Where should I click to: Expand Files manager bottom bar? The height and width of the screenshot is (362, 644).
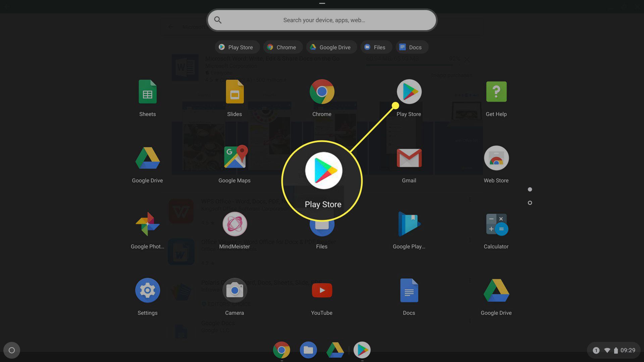coord(308,350)
